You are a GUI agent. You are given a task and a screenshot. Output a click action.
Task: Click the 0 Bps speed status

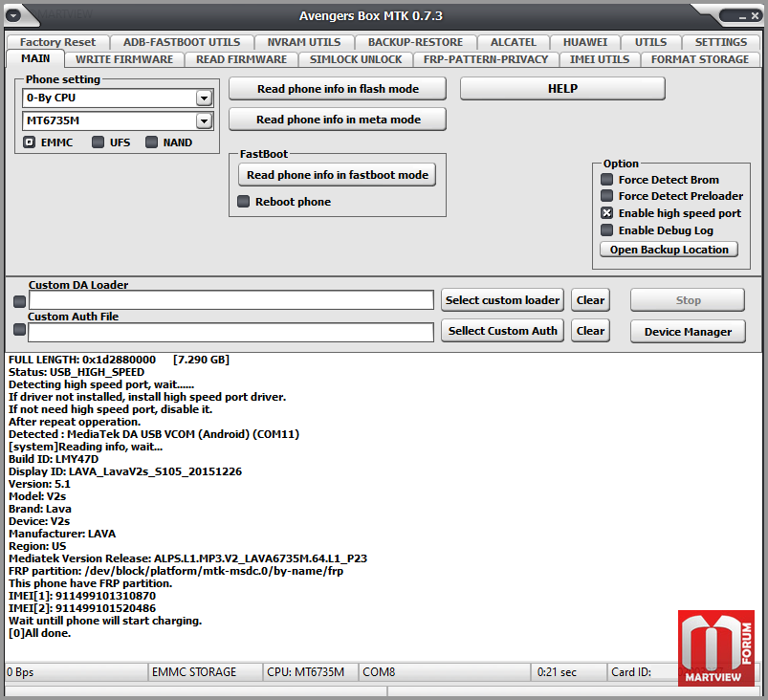pyautogui.click(x=77, y=671)
